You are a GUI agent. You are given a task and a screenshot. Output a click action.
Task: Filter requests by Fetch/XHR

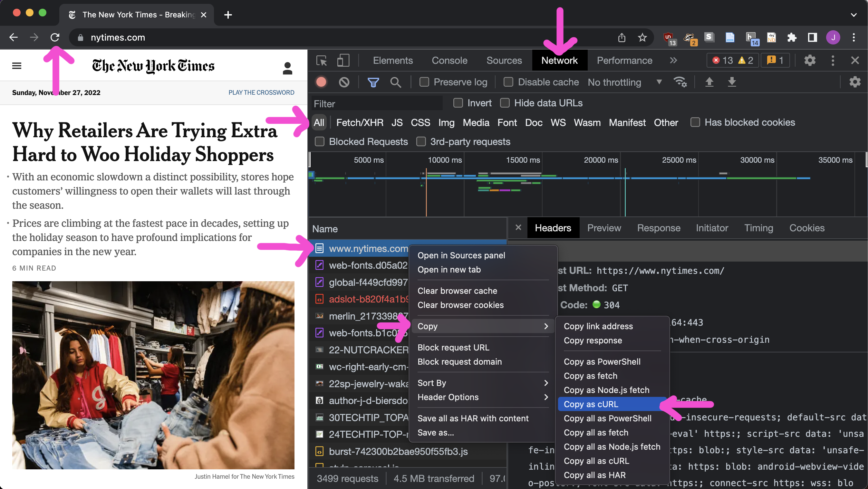click(360, 123)
